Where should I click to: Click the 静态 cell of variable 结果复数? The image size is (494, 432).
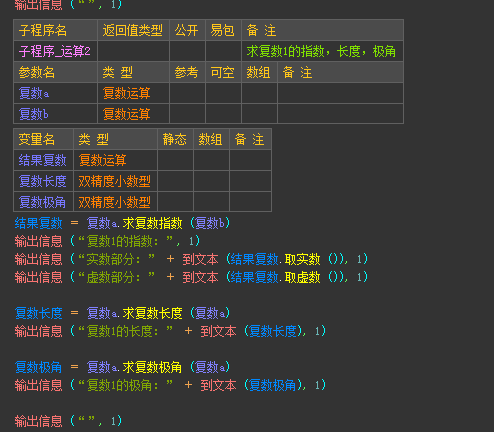tap(175, 160)
